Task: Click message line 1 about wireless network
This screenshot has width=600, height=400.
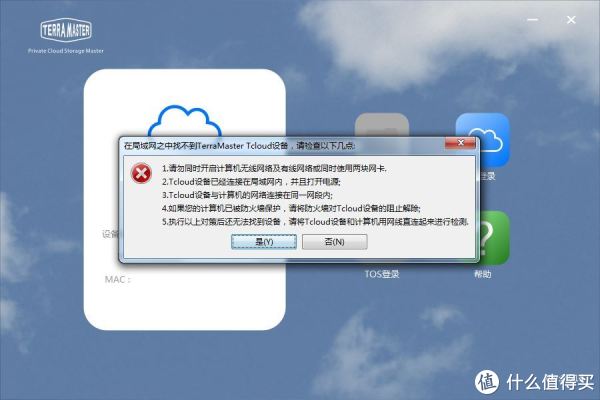Action: (x=274, y=168)
